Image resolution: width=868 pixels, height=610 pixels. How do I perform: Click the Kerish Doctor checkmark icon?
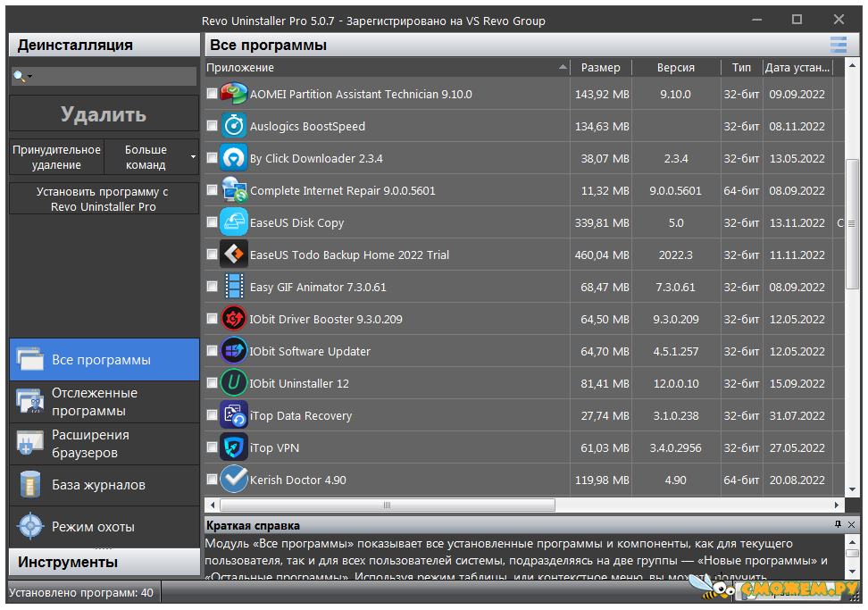point(234,479)
